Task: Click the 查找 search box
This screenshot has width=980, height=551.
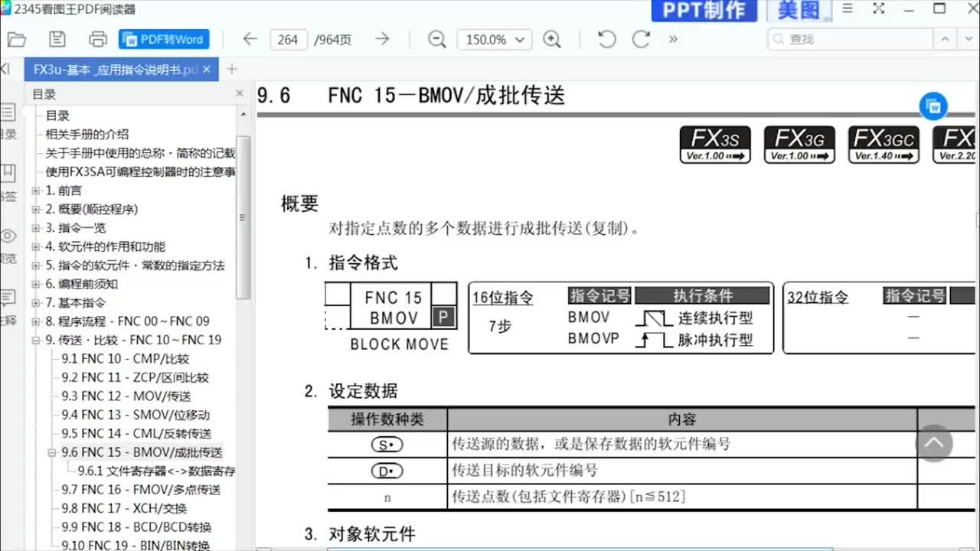Action: [850, 40]
